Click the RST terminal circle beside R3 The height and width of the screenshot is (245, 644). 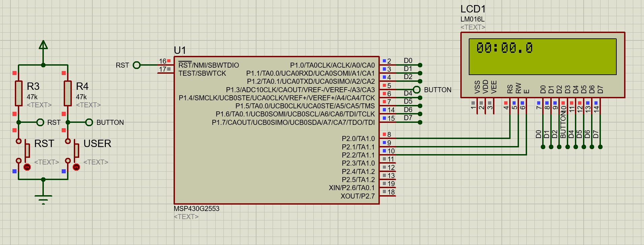point(40,122)
